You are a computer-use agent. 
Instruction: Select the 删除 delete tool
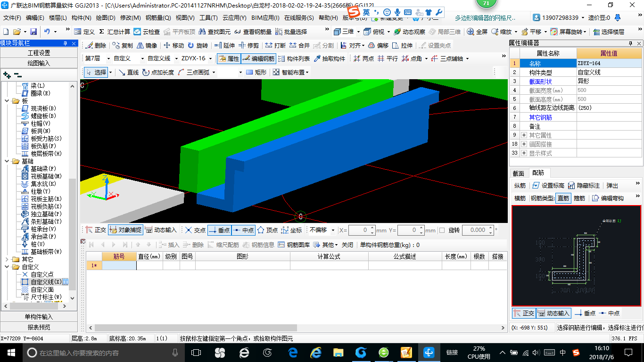tap(96, 45)
